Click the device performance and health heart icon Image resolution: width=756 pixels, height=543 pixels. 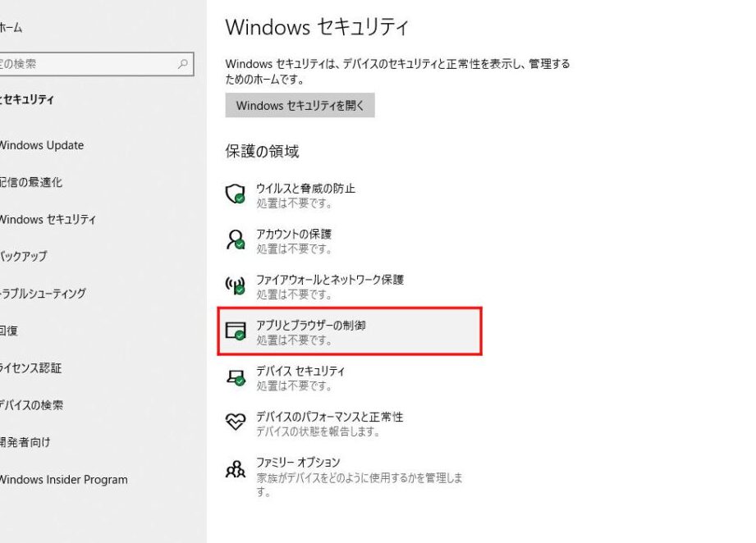pos(236,422)
